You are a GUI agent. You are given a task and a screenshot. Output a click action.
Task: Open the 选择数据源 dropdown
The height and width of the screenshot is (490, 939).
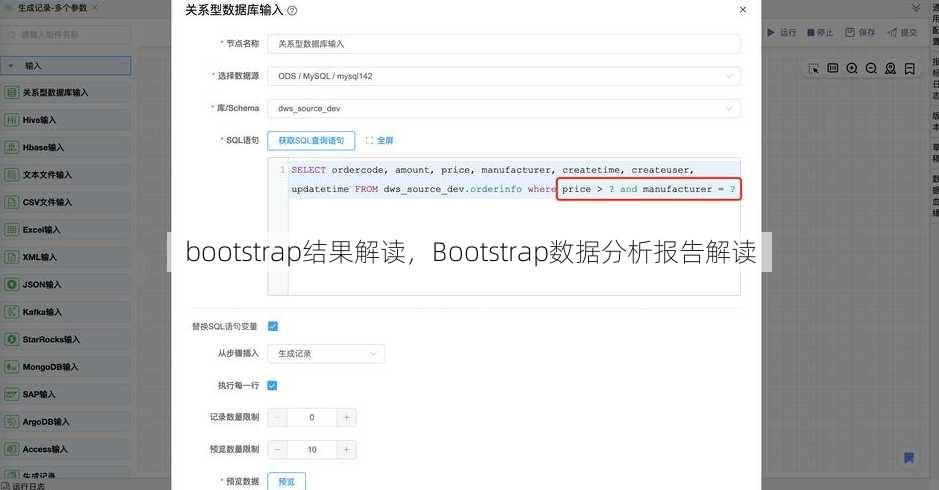504,76
